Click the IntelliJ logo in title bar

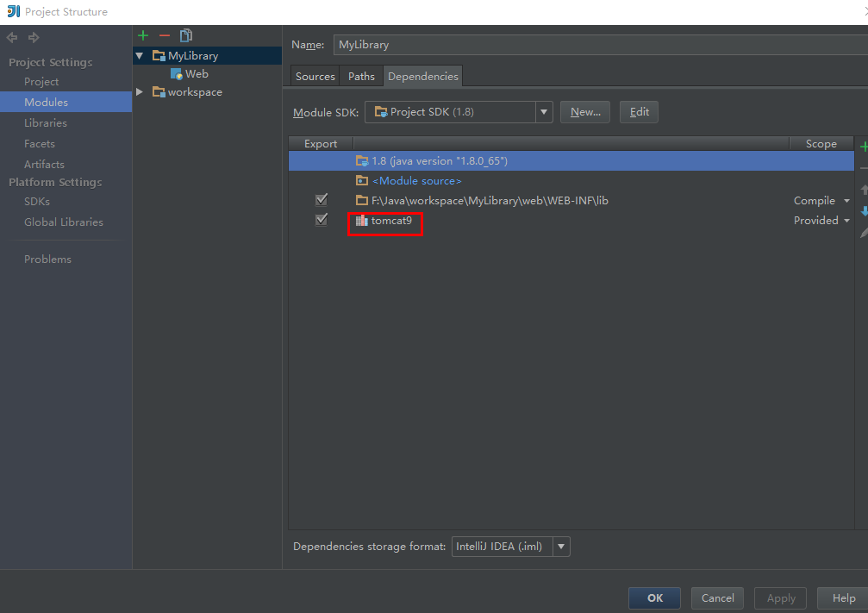pyautogui.click(x=13, y=11)
